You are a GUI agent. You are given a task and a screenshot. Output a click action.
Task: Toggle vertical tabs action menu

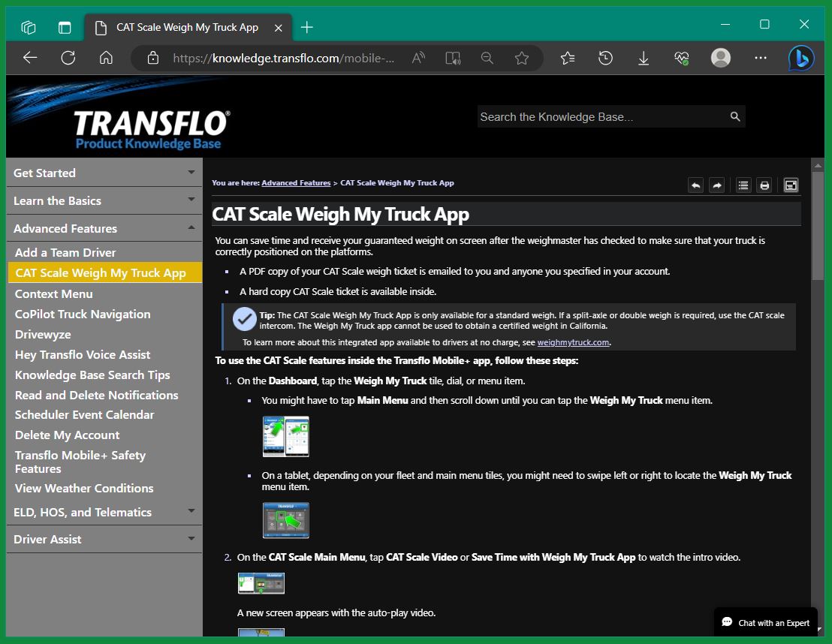coord(65,27)
